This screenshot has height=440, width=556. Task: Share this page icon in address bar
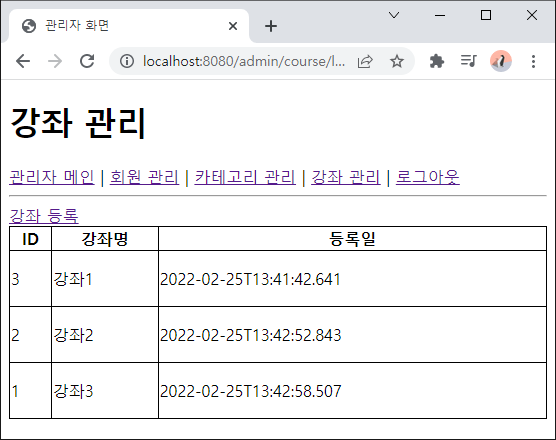(x=365, y=61)
